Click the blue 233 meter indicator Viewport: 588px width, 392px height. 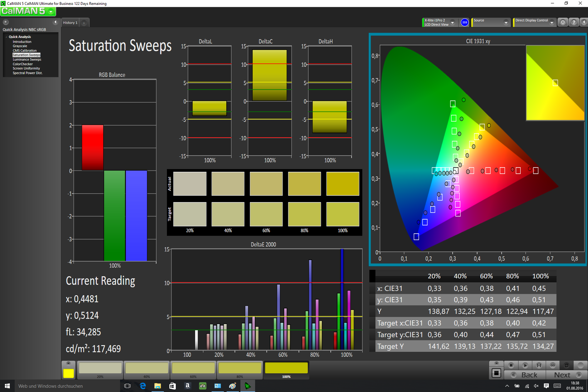465,22
